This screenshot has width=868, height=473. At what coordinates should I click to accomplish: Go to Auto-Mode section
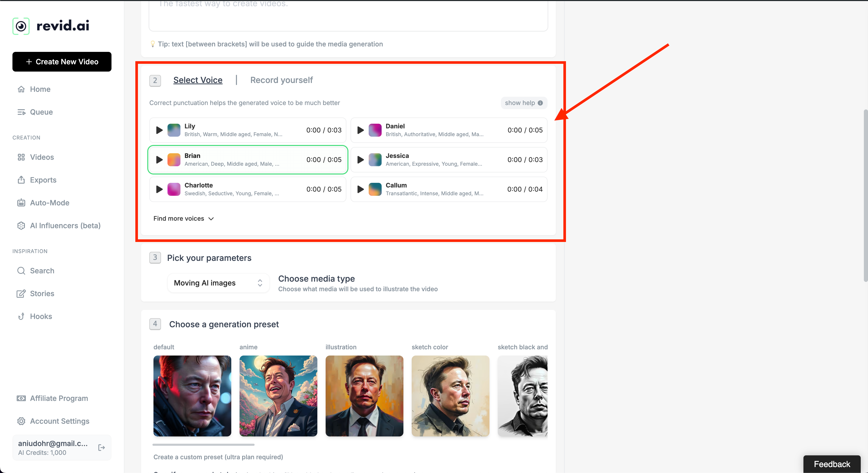click(50, 203)
